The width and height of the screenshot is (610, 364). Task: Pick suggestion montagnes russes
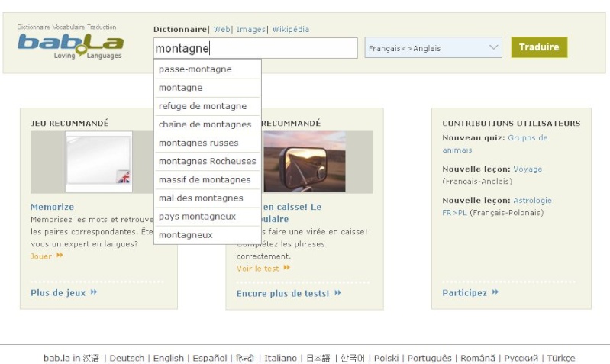(x=208, y=143)
